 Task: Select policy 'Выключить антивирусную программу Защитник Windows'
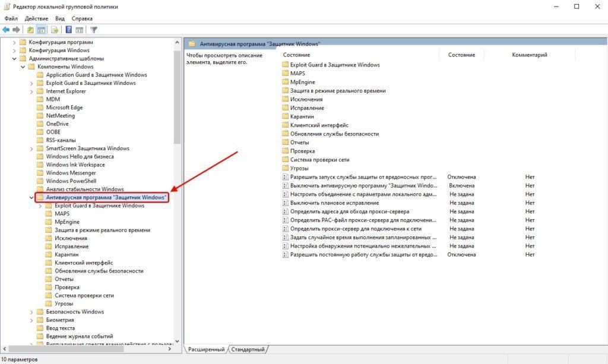tap(364, 185)
